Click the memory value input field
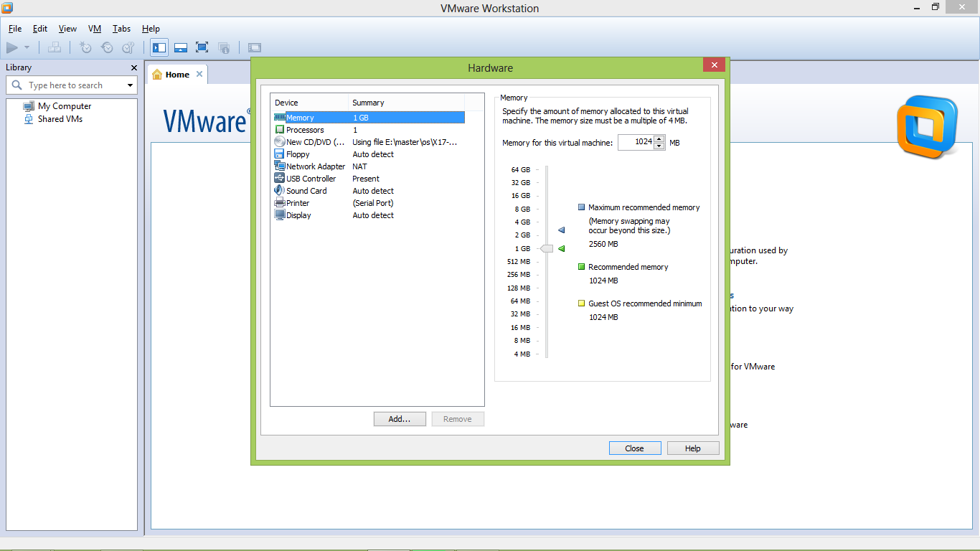 click(635, 142)
